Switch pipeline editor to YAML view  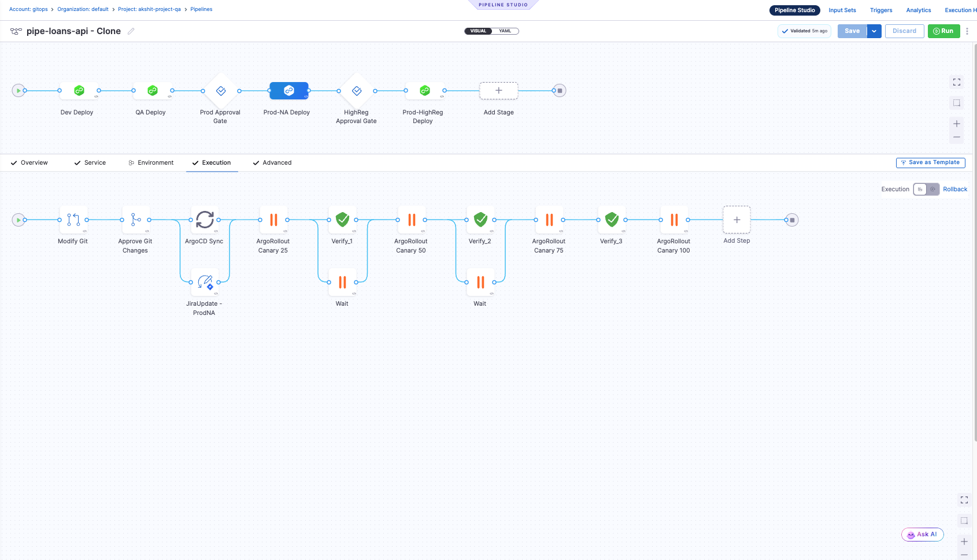(x=505, y=31)
